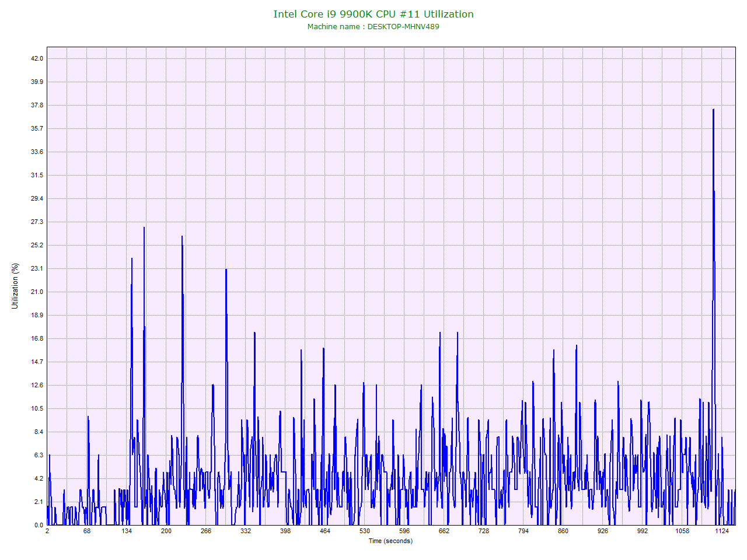Select the 42.0 value on the utilization axis
This screenshot has height=560, width=747.
(x=37, y=58)
